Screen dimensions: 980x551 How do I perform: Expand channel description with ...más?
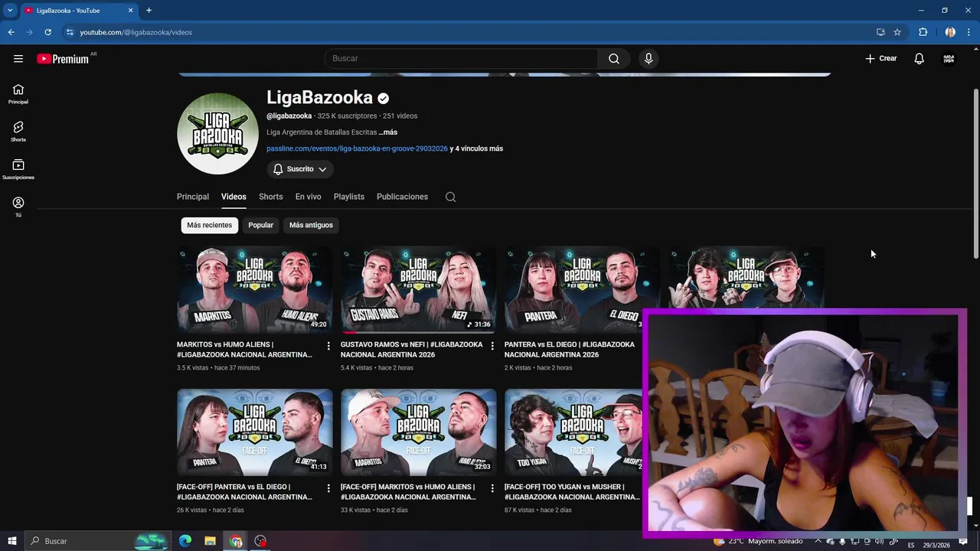coord(387,132)
